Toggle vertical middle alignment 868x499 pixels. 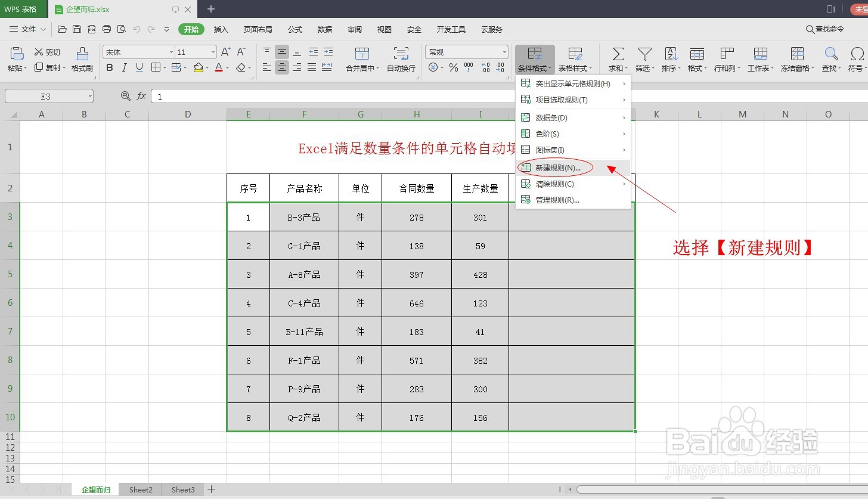click(x=282, y=52)
